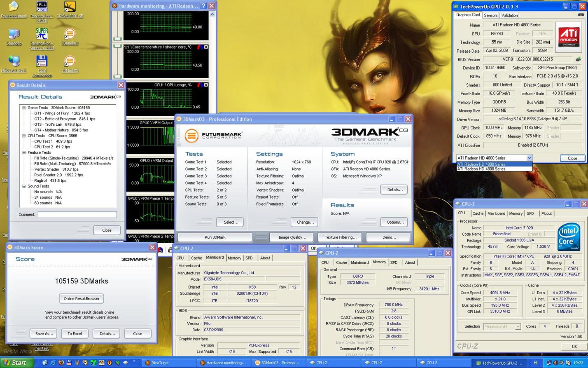Click the OK button in right CPU-Z window
588x368 pixels.
[x=574, y=347]
